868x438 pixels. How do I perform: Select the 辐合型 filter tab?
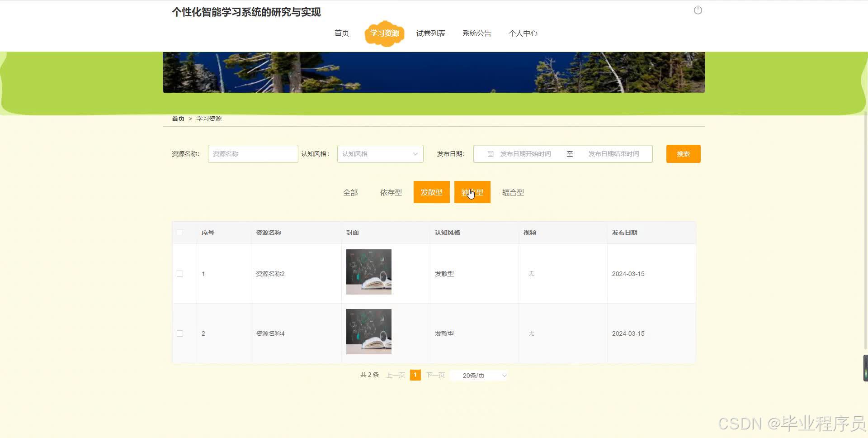[x=513, y=192]
